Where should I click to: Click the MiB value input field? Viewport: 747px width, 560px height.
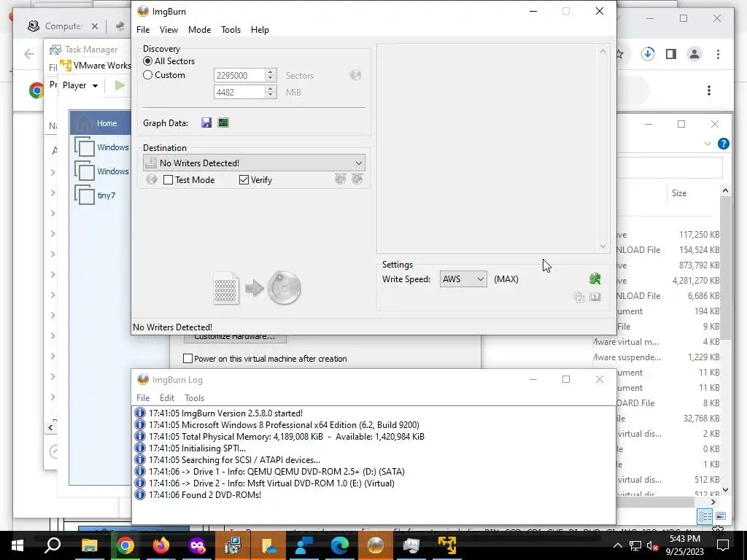[239, 92]
